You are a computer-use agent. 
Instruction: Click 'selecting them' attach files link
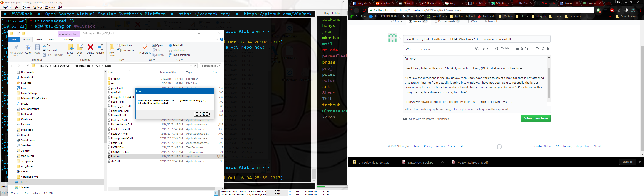(x=461, y=109)
